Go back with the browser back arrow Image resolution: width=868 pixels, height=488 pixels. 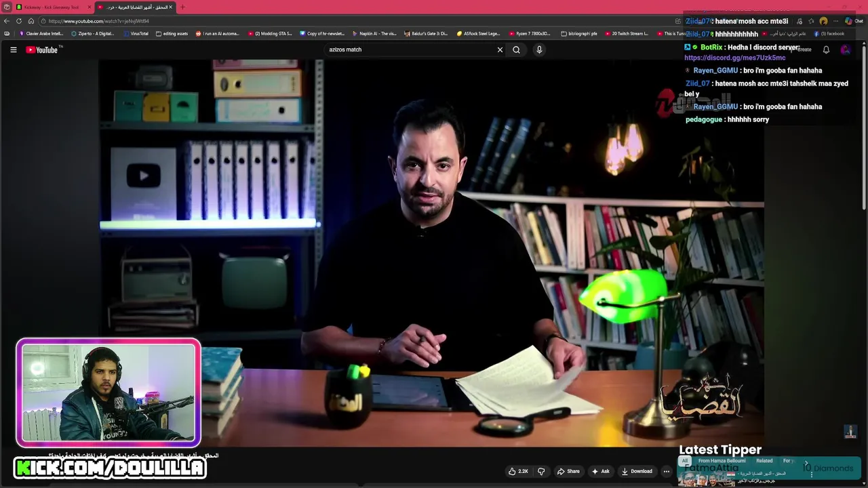[x=7, y=21]
